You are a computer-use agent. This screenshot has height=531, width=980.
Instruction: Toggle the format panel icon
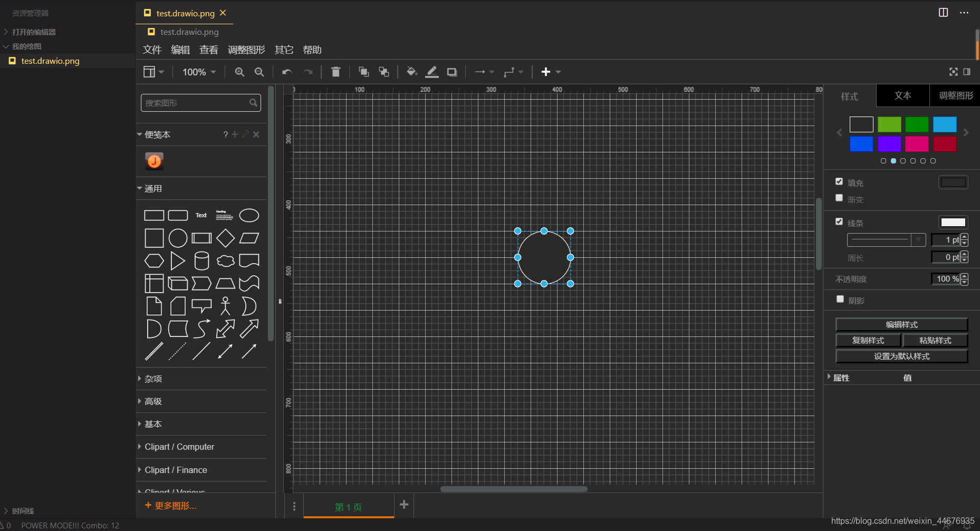967,72
